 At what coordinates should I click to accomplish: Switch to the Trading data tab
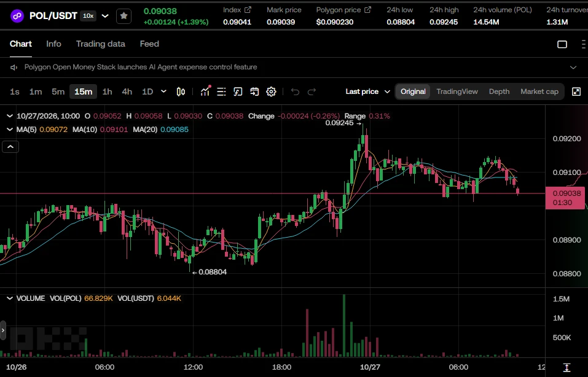click(101, 44)
